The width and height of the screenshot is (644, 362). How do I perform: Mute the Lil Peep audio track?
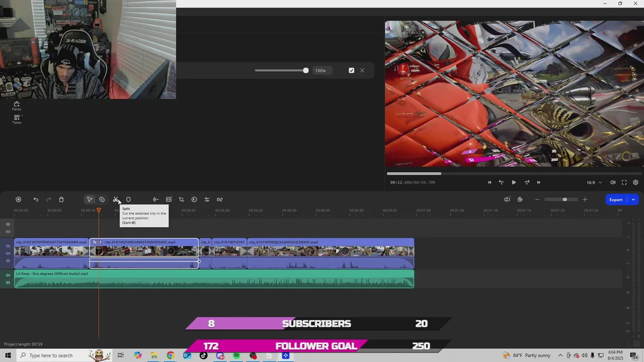8,275
